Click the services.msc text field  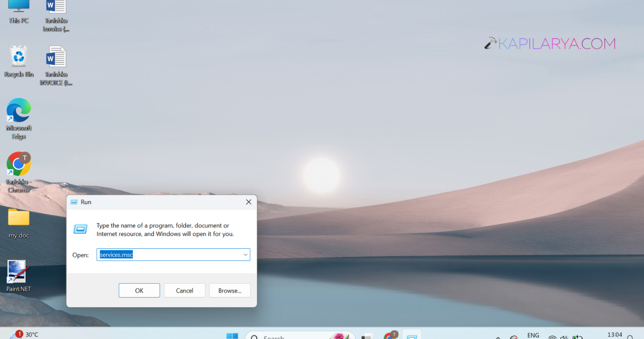coord(173,254)
